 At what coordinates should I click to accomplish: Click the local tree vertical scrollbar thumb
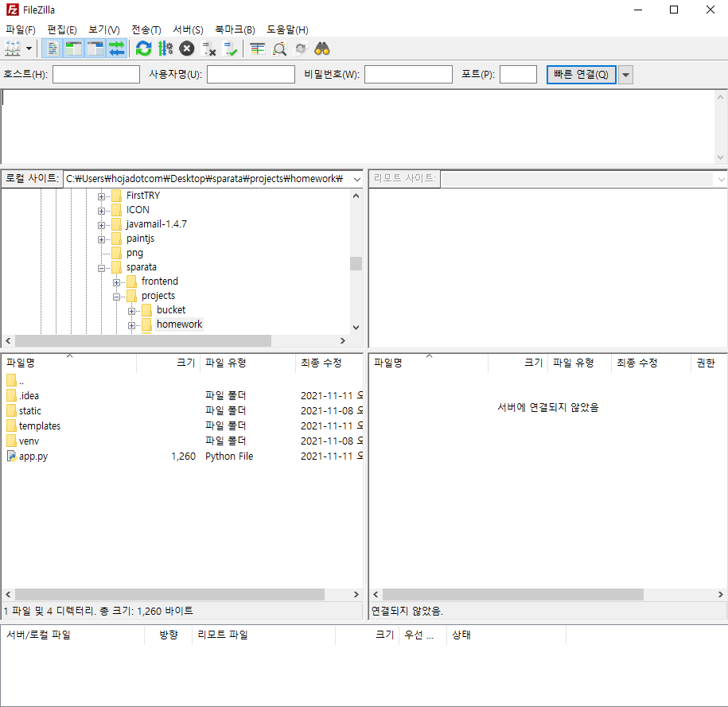(x=356, y=263)
